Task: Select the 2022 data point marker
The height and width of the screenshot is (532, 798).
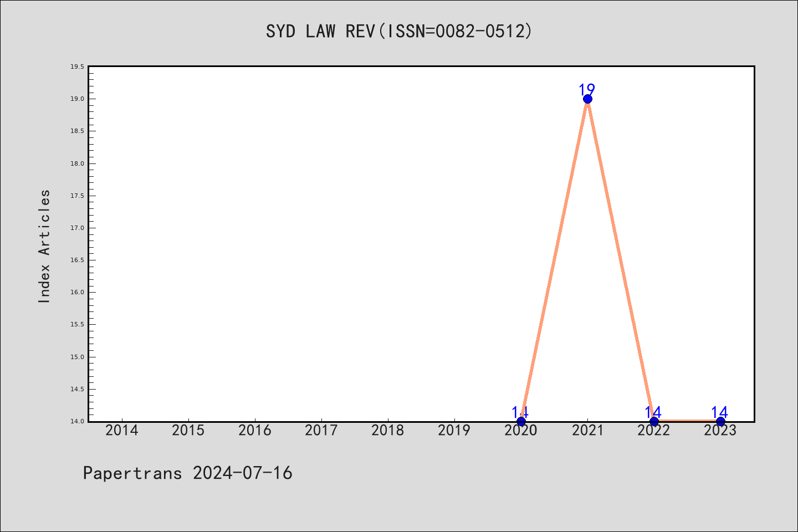Action: click(x=654, y=421)
